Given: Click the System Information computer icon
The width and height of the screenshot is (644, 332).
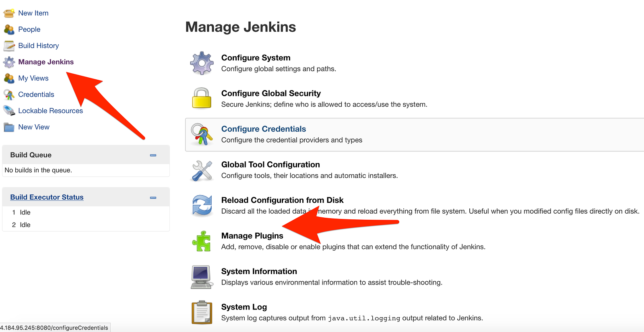Looking at the screenshot, I should (x=202, y=277).
